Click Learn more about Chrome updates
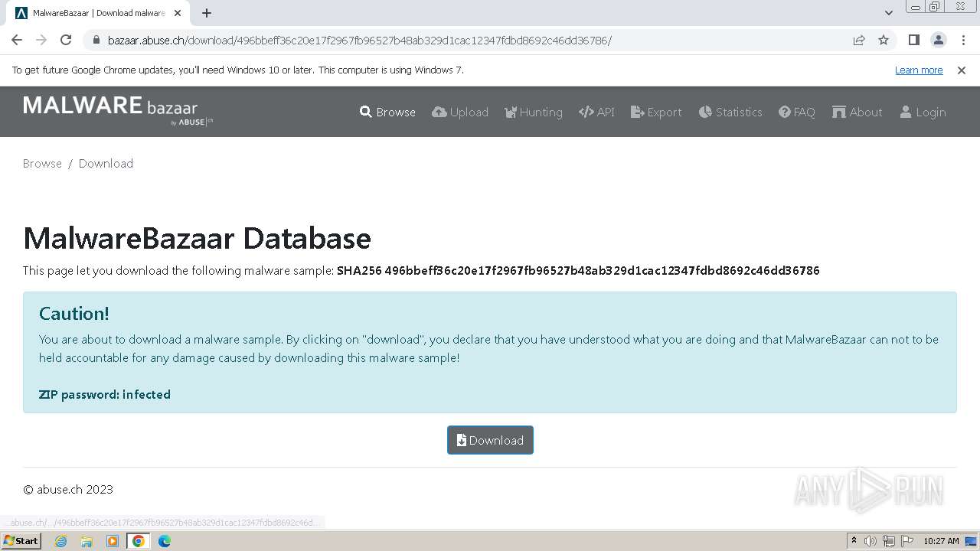Image resolution: width=980 pixels, height=551 pixels. coord(919,70)
